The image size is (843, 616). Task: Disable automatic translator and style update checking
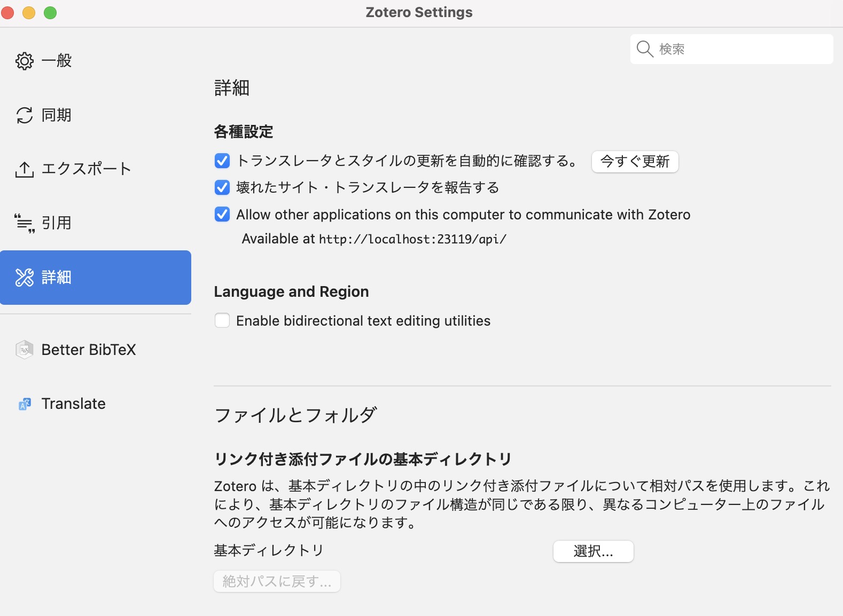click(222, 161)
